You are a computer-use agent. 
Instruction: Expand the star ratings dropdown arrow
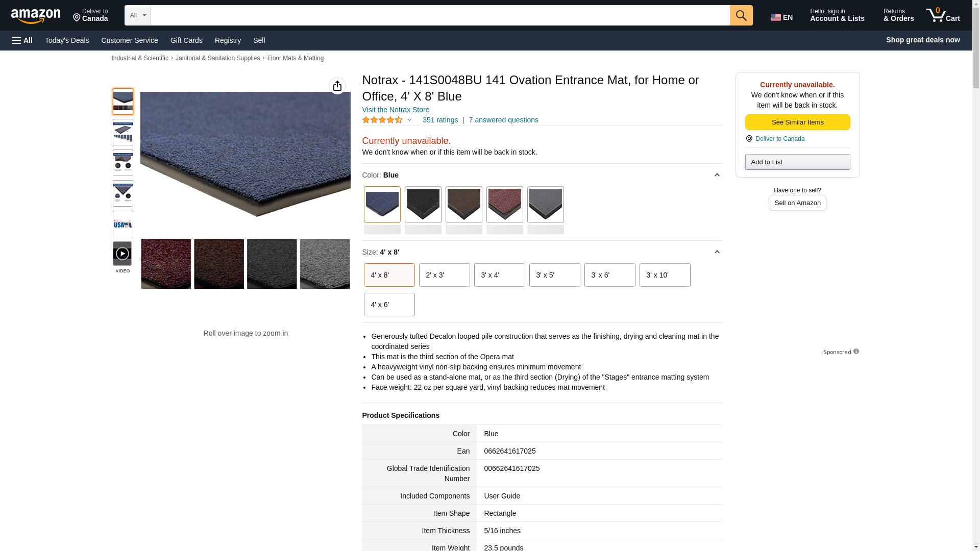(x=409, y=120)
